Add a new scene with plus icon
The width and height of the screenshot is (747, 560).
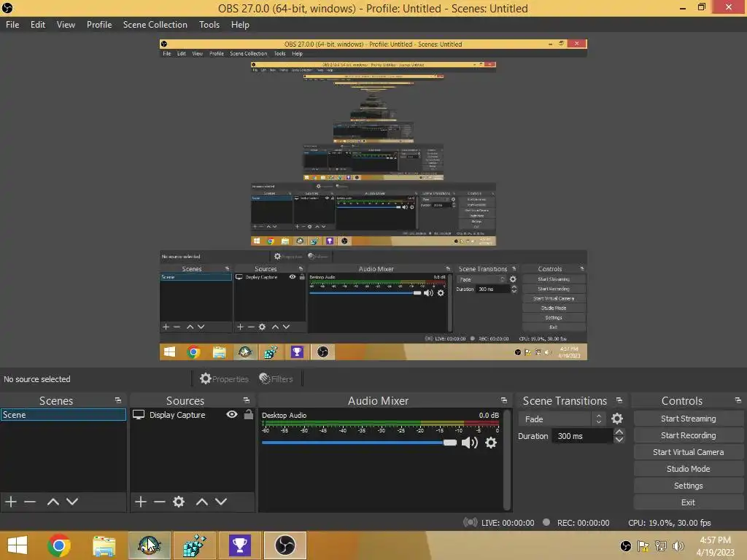tap(11, 502)
